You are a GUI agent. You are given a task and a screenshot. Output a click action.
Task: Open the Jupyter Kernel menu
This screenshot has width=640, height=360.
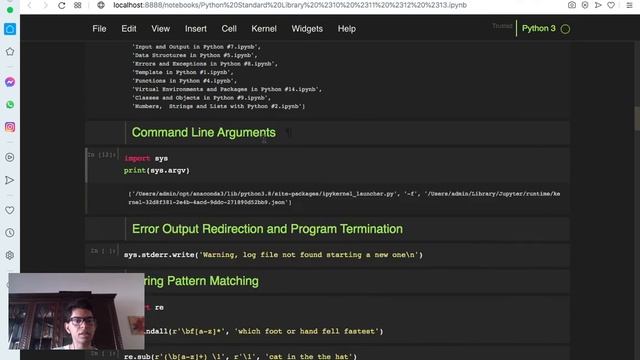tap(264, 29)
